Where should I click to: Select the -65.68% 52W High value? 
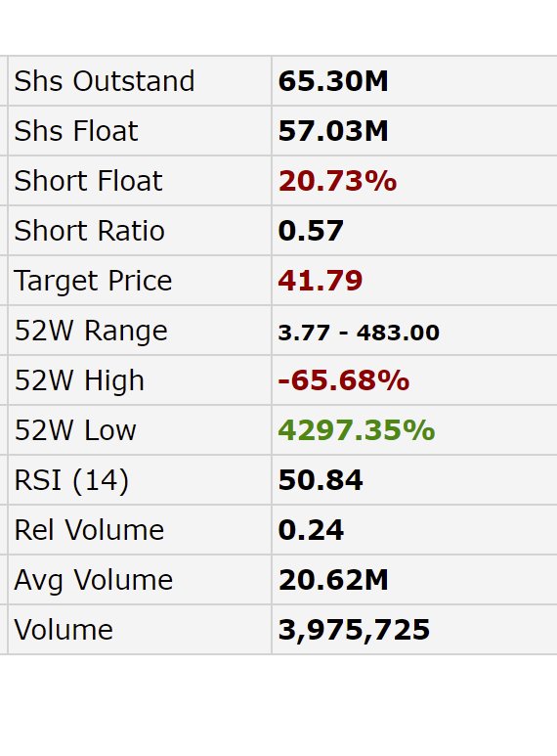tap(344, 380)
